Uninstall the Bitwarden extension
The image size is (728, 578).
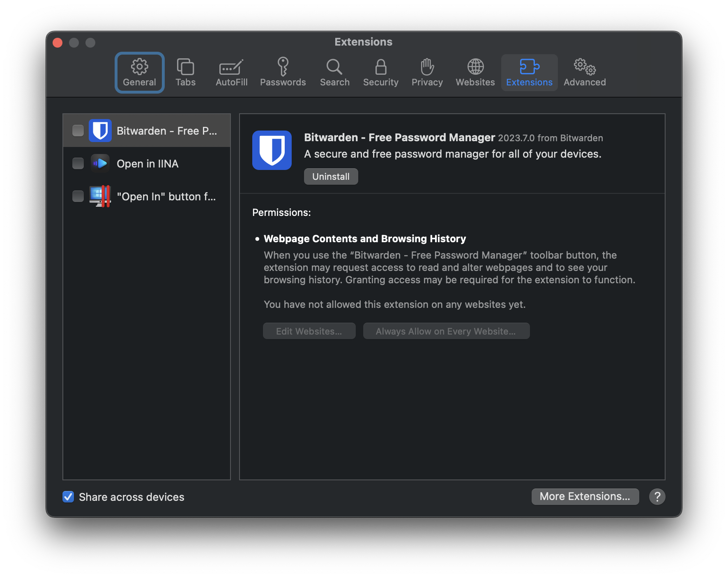(331, 177)
